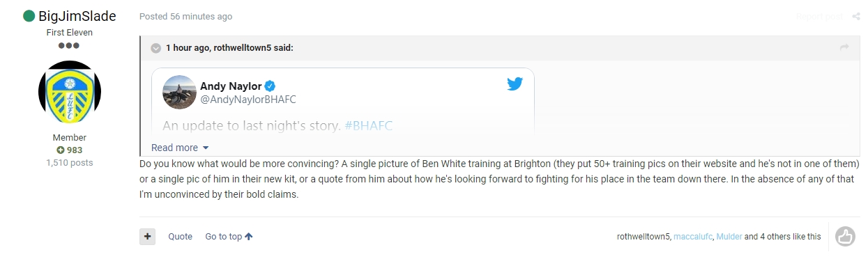Collapse the quote with the chevron toggle
868x259 pixels.
pyautogui.click(x=156, y=48)
